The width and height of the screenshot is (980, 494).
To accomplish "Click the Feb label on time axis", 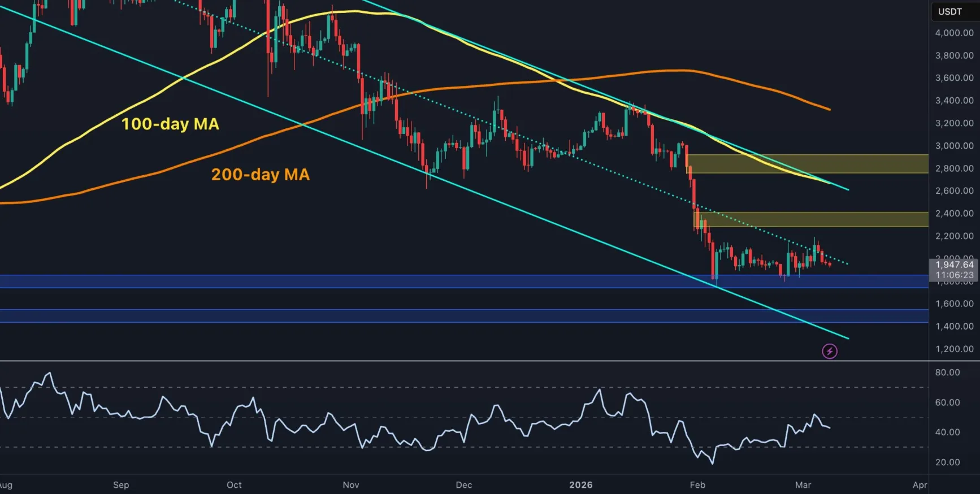I will coord(697,485).
